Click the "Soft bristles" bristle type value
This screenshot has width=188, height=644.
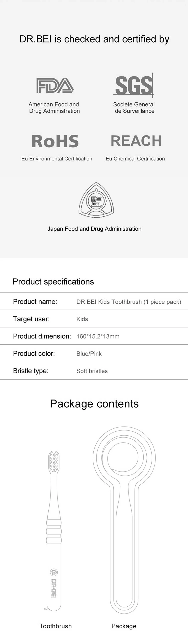[92, 371]
